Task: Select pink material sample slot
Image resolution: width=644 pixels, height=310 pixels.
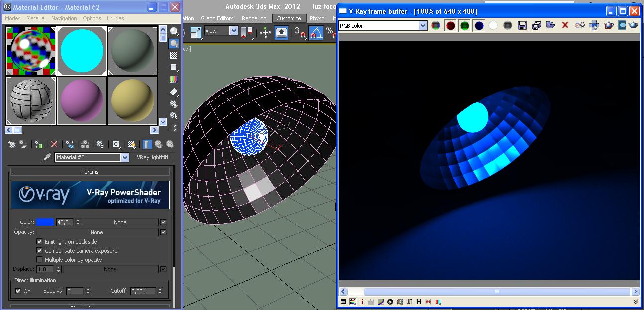Action: 82,101
